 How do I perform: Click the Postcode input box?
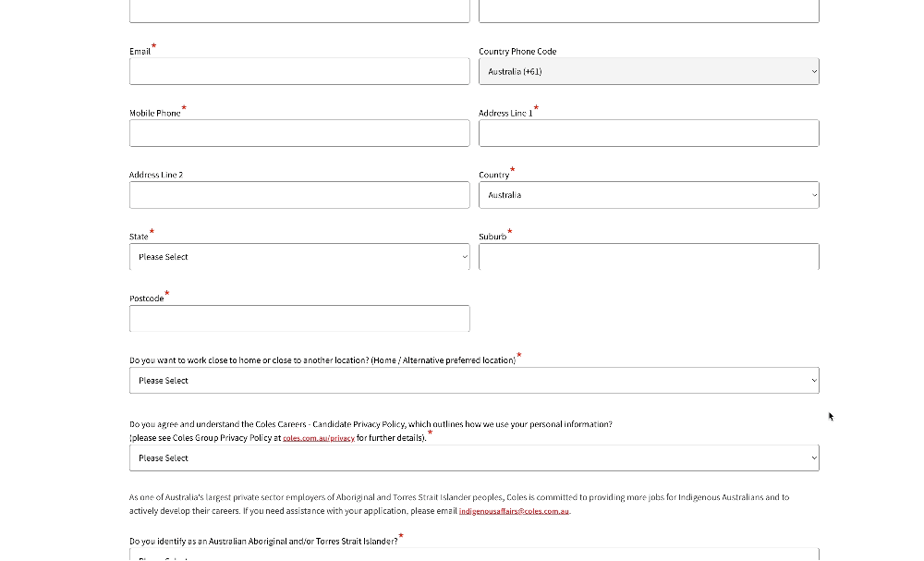(x=299, y=319)
